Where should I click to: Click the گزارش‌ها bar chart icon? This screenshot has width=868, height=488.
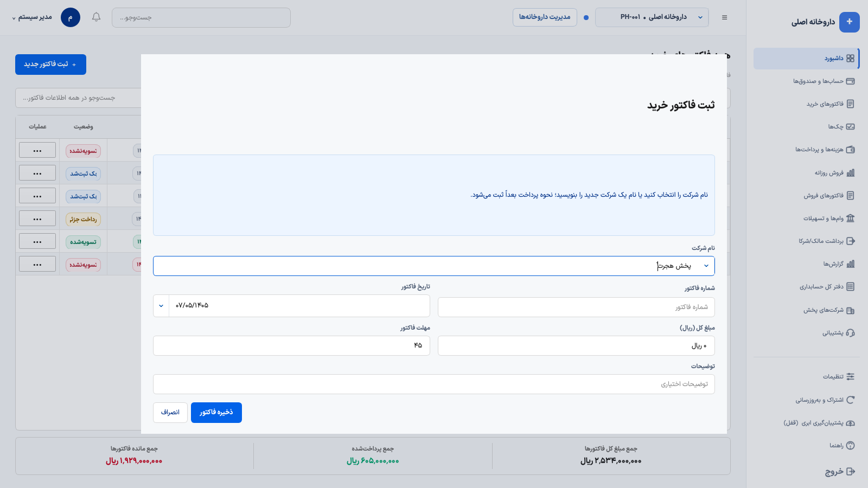(x=850, y=264)
